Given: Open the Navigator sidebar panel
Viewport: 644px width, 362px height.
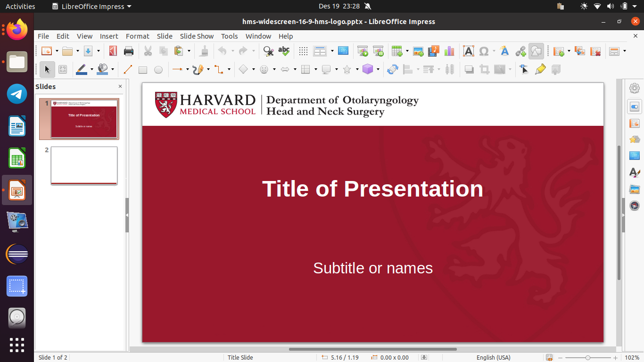Looking at the screenshot, I should tap(635, 206).
